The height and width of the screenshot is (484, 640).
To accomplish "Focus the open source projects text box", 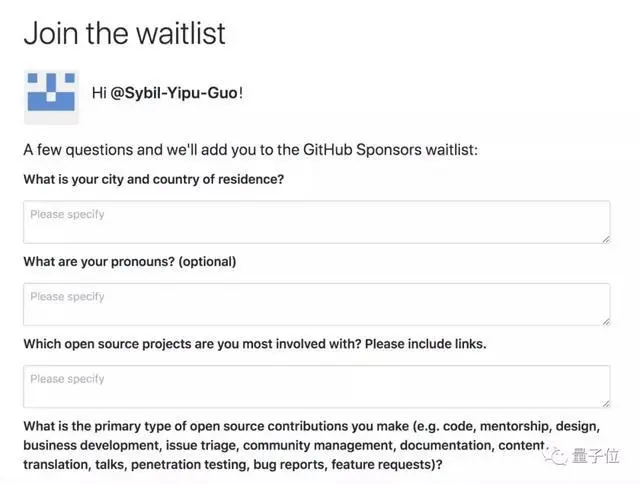I will tap(316, 386).
